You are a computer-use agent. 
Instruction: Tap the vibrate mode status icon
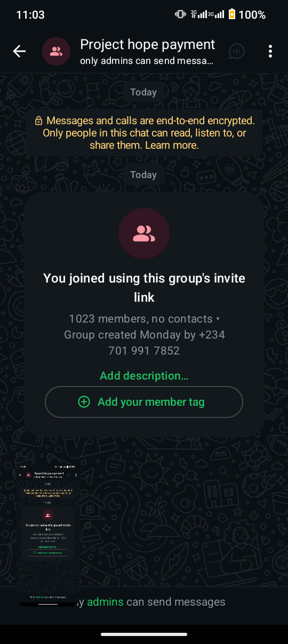tap(180, 14)
